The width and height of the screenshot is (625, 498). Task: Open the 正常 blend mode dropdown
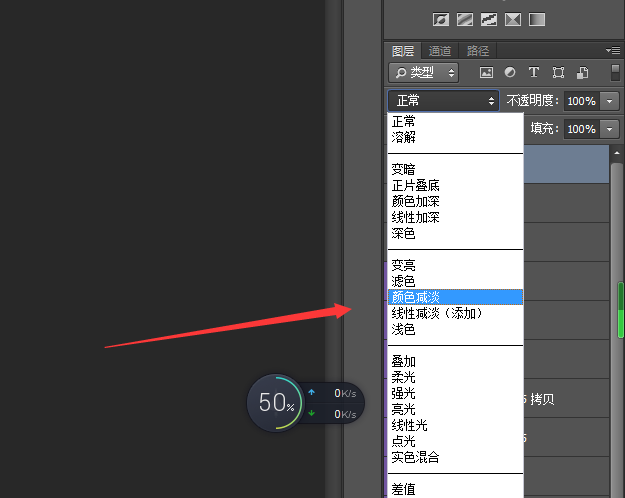point(443,100)
